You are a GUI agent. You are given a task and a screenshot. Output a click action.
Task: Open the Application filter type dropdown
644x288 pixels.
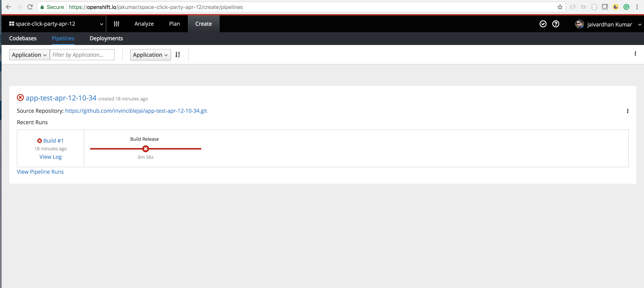tap(29, 54)
